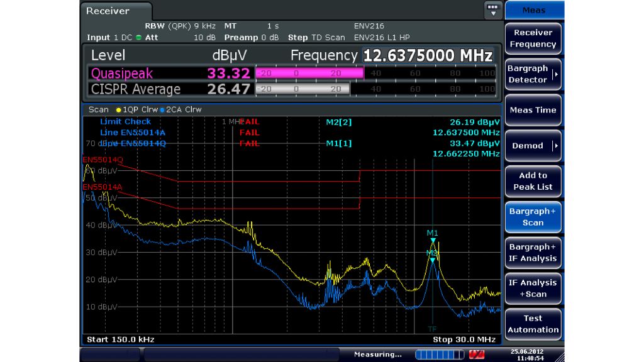Image resolution: width=644 pixels, height=362 pixels.
Task: Click the Frequency 12.6375000 MHz field
Action: 428,55
